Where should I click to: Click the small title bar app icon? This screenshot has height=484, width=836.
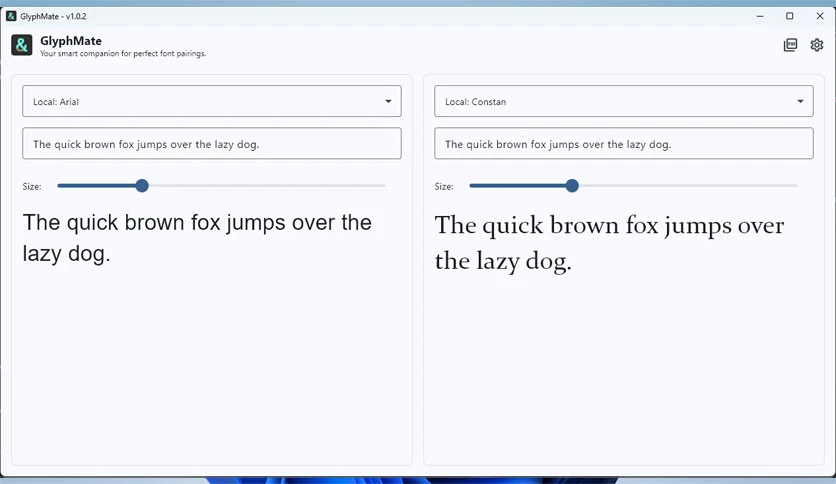(x=11, y=16)
